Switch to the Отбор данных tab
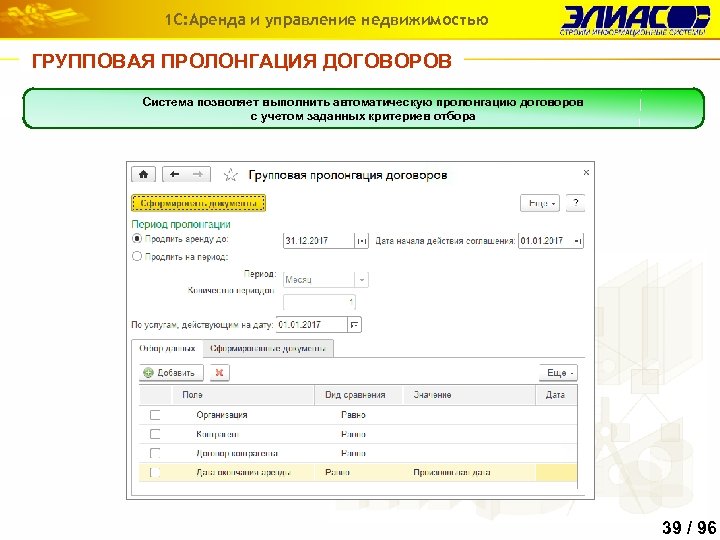This screenshot has height=540, width=720. pos(167,348)
